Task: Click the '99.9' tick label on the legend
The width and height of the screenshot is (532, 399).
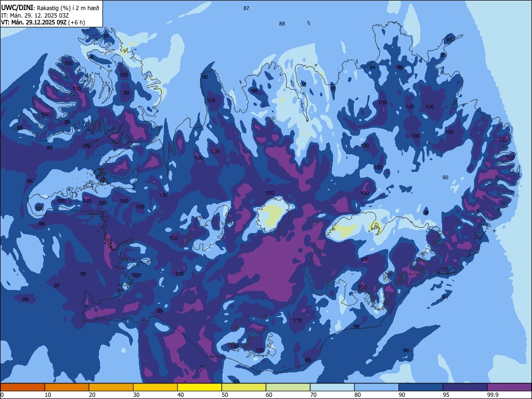Action: (x=493, y=395)
